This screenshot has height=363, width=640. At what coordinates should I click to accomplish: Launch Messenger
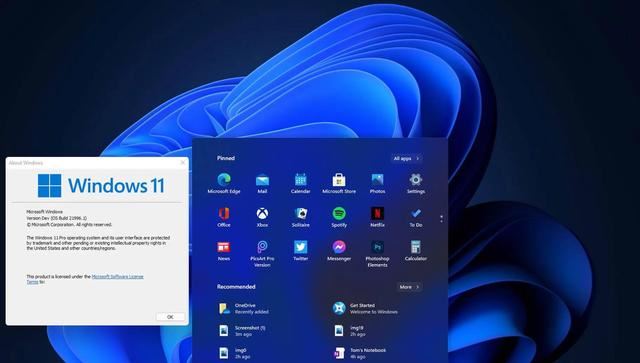(339, 250)
